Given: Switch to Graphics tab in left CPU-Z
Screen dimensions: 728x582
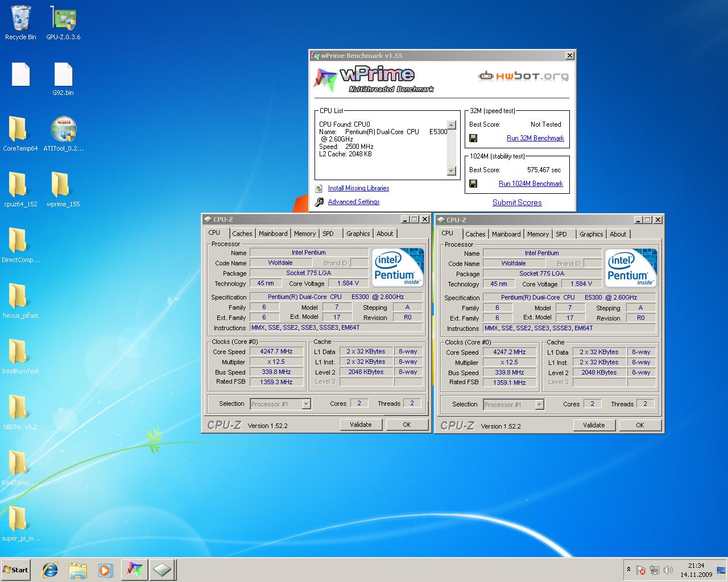Looking at the screenshot, I should point(358,234).
